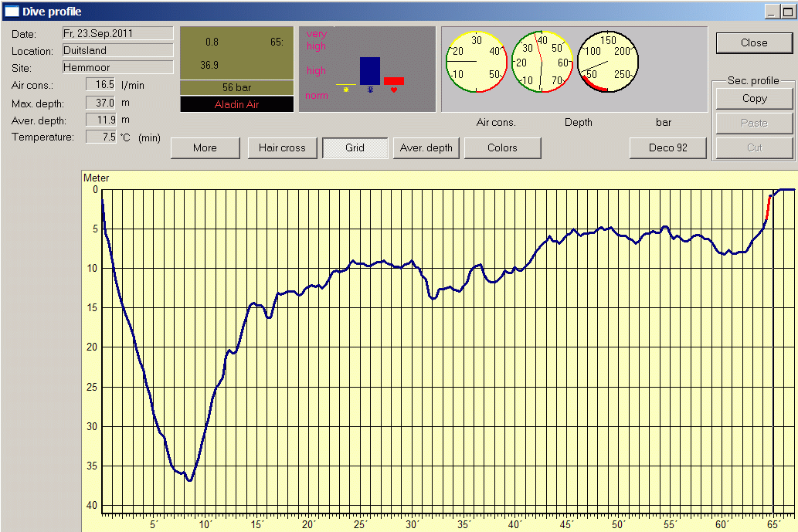
Task: Click the Date field showing Fr, 23.Sep.2011
Action: (117, 33)
